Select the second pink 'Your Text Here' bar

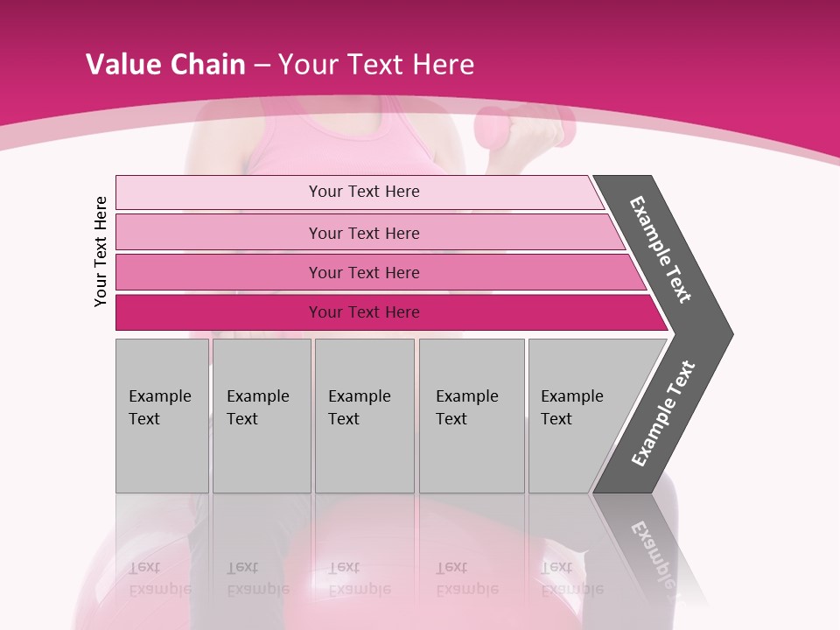coord(369,233)
